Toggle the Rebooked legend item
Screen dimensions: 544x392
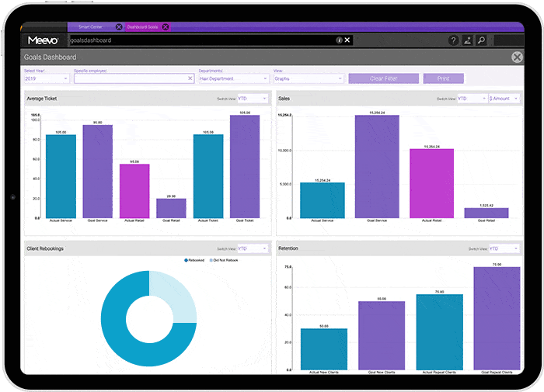194,260
